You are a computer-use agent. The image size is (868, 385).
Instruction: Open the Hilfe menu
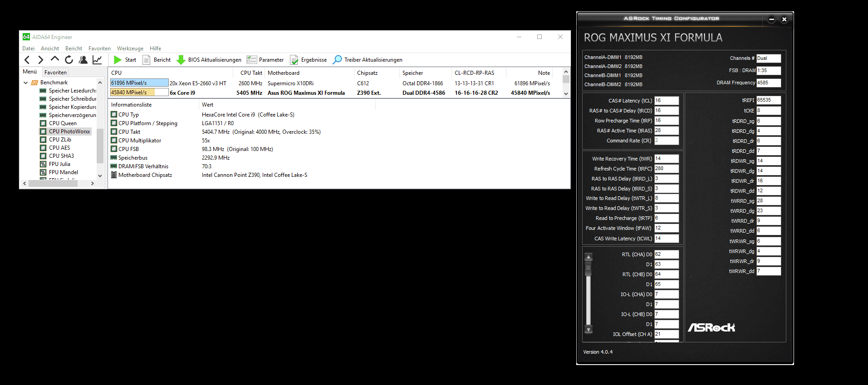pyautogui.click(x=156, y=49)
